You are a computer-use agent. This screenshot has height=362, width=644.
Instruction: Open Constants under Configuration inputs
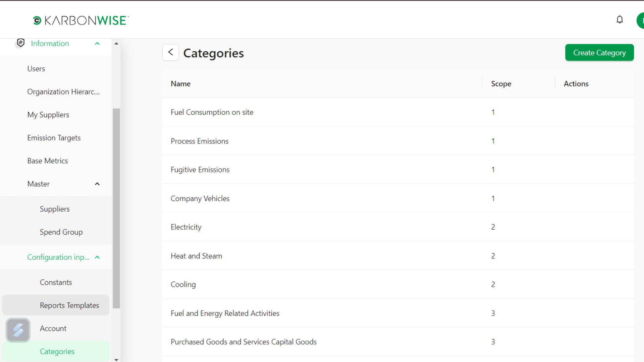click(56, 282)
